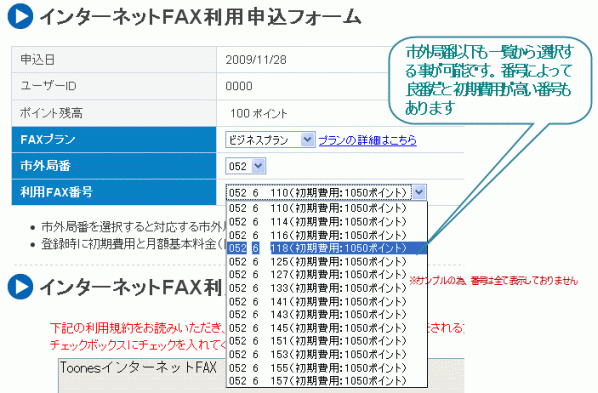The height and width of the screenshot is (393, 598).
Task: Pick fax number 052 6 141
Action: point(327,301)
